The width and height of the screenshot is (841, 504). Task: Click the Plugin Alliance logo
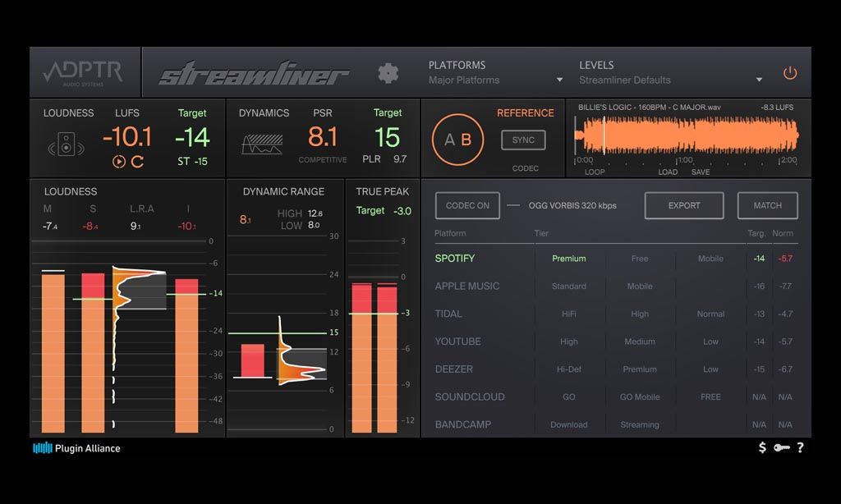pyautogui.click(x=76, y=448)
